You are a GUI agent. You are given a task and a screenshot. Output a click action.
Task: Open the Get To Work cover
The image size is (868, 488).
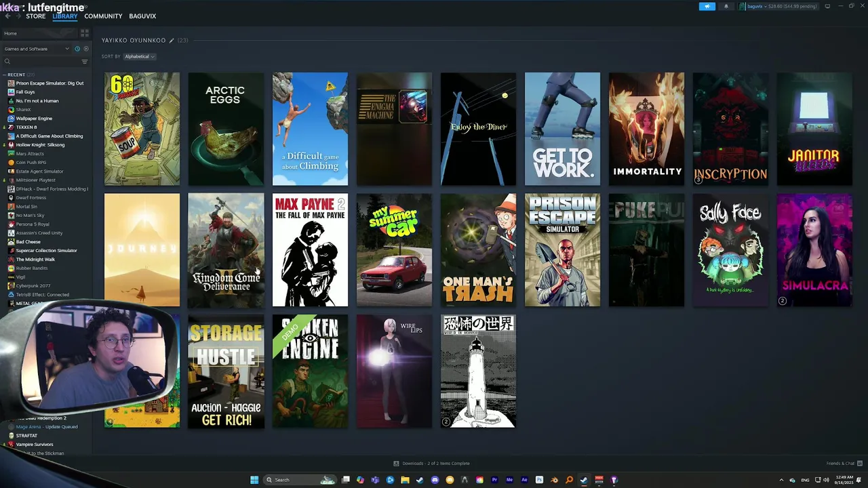pyautogui.click(x=562, y=129)
